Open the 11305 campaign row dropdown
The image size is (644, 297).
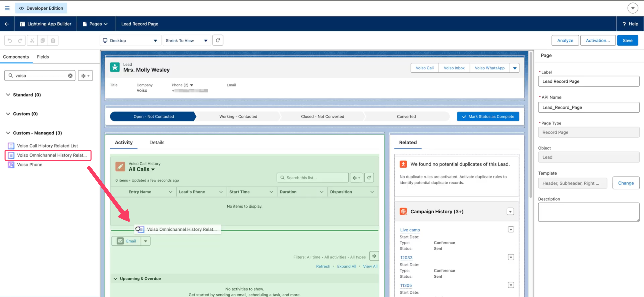tap(511, 285)
